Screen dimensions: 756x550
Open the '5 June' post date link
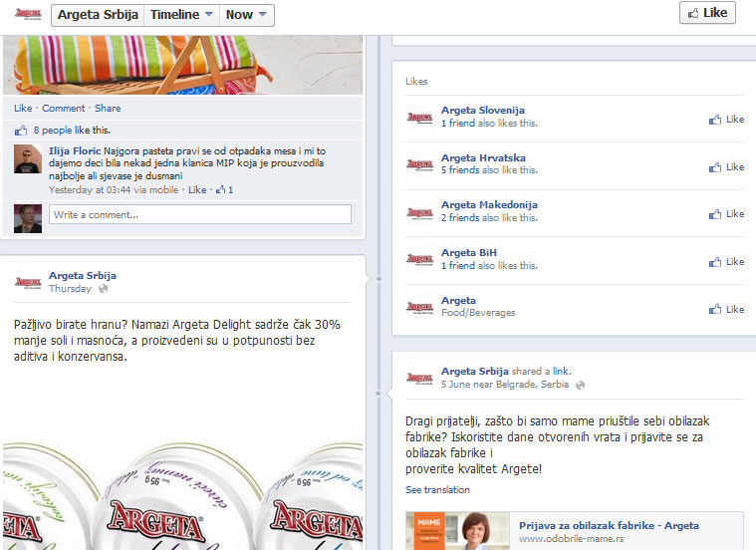coord(454,384)
